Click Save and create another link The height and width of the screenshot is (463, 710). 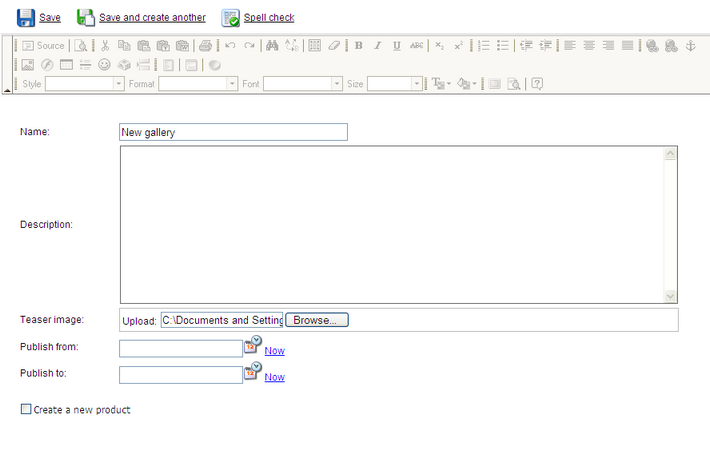(152, 17)
